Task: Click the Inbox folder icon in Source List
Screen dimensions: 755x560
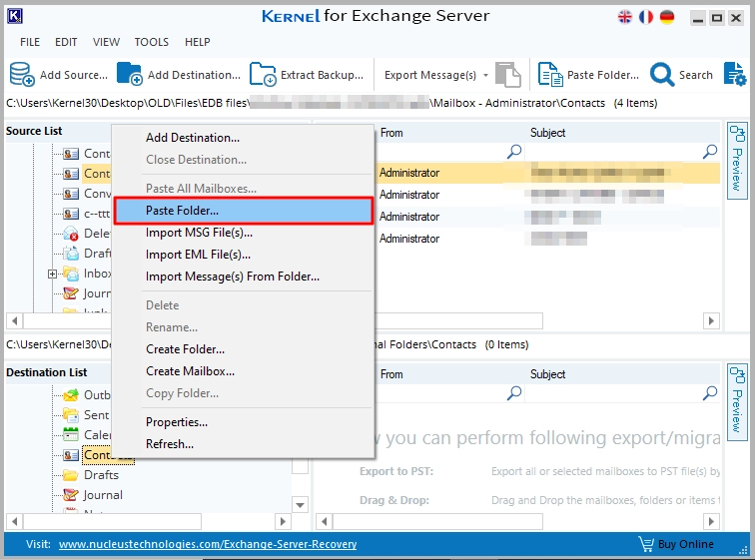Action: [x=71, y=274]
